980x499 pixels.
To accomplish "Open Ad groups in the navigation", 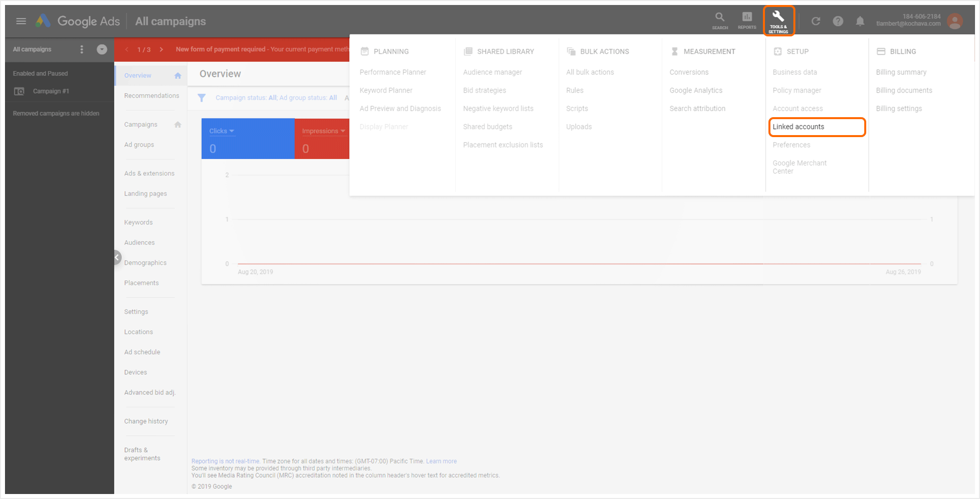I will (139, 145).
